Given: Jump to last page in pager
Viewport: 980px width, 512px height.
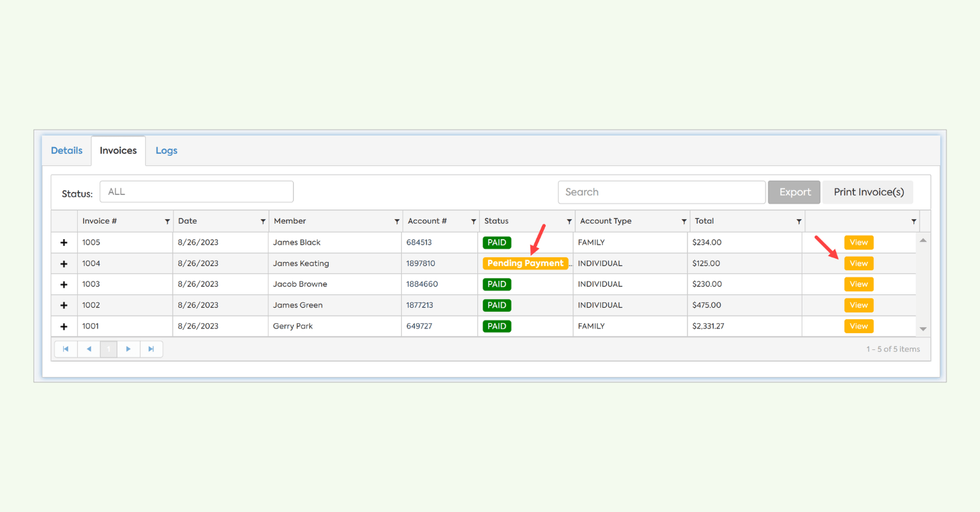Looking at the screenshot, I should click(x=151, y=349).
